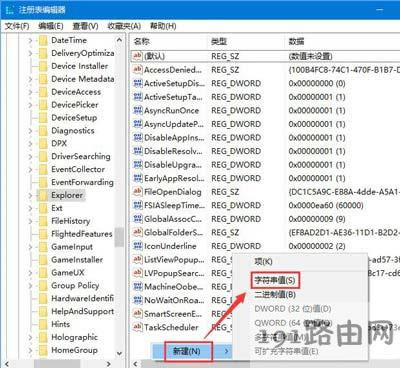Screen dimensions: 400x368
Task: Click the tree pane horizontal scroll-right arrow
Action: [x=108, y=364]
